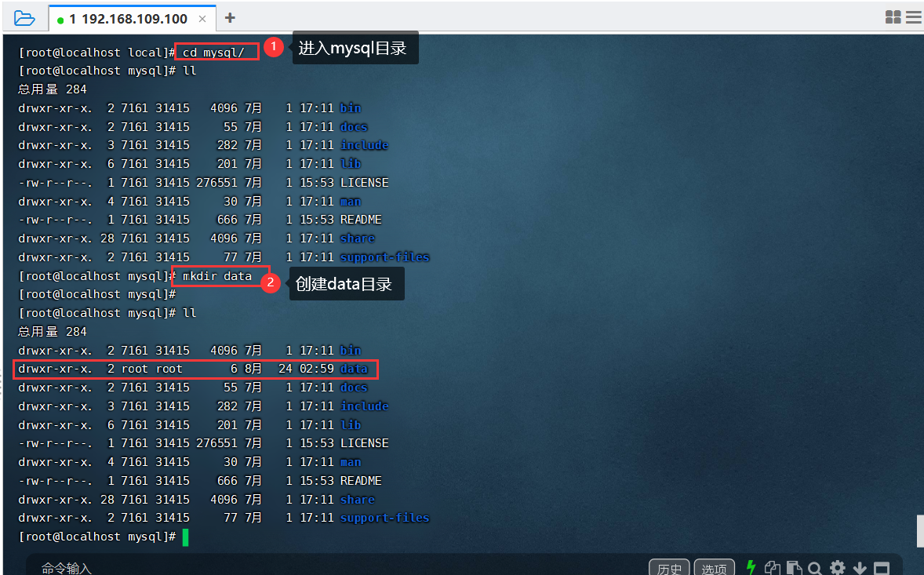
Task: Click the 命令输入 command input field
Action: click(x=67, y=568)
